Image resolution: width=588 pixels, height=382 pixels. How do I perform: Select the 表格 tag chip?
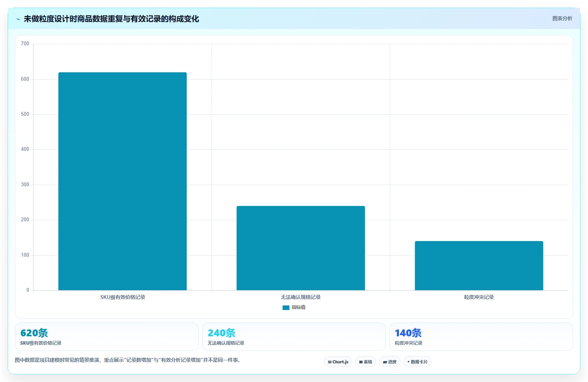[365, 362]
